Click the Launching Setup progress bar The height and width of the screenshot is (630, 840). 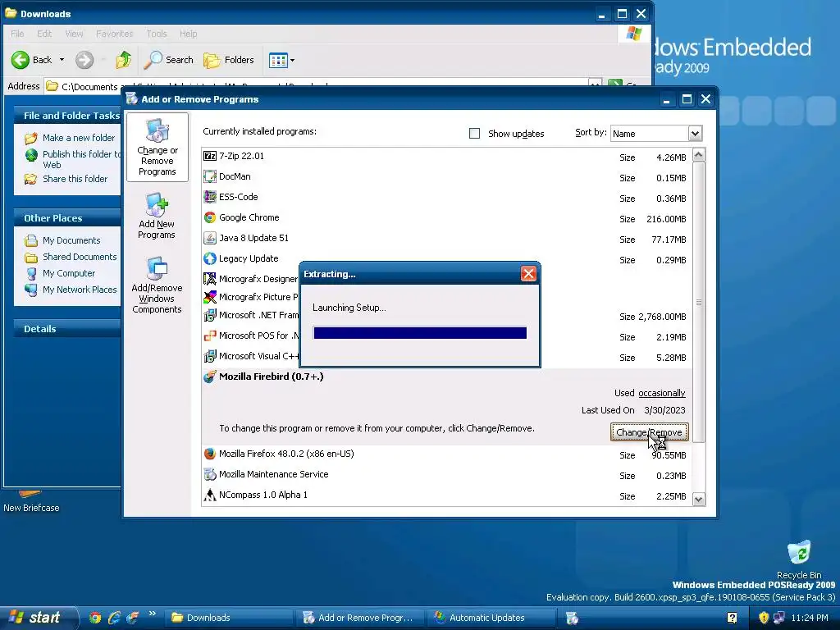pyautogui.click(x=420, y=333)
